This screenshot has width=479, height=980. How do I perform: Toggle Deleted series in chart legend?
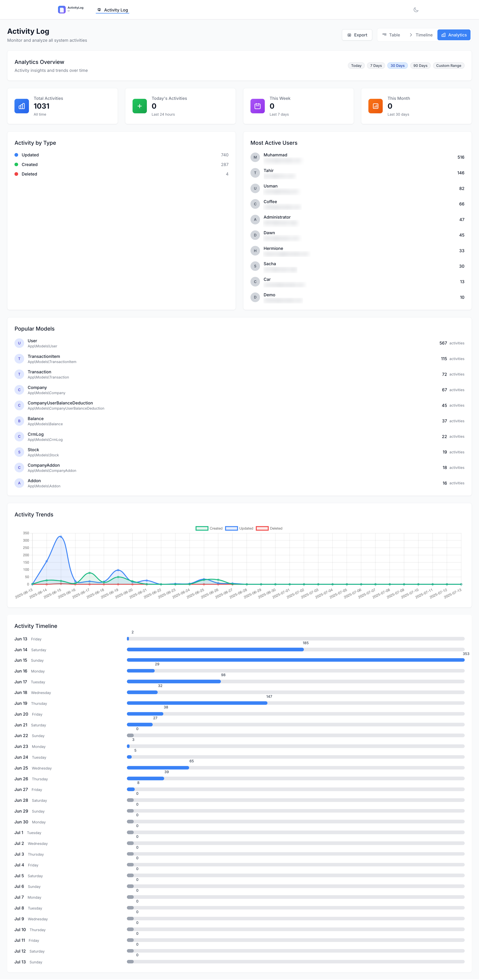point(269,528)
